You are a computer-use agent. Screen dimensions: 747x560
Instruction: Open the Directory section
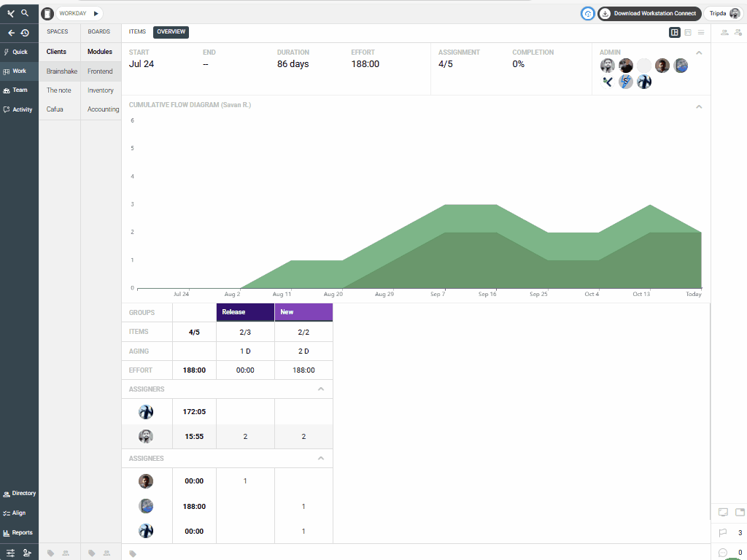[19, 494]
